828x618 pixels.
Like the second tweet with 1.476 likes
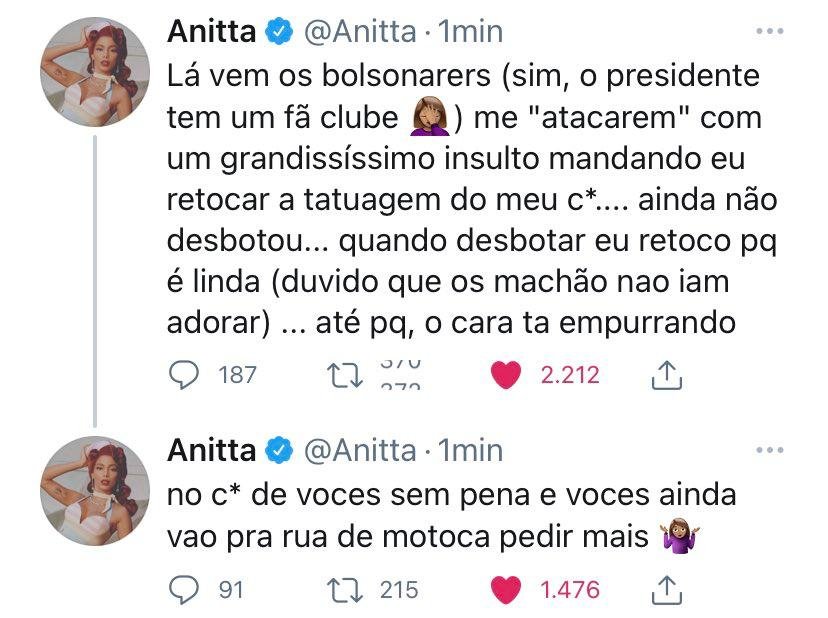(x=508, y=590)
